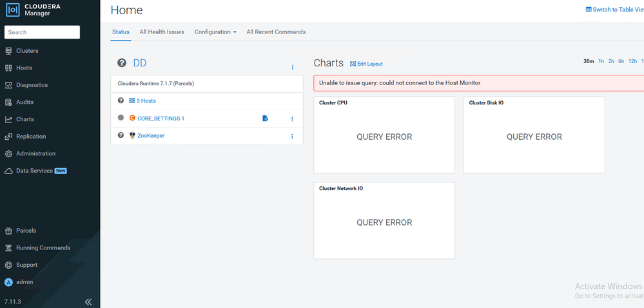Open Audits icon in sidebar
Screen dimensions: 644x308
(8, 102)
